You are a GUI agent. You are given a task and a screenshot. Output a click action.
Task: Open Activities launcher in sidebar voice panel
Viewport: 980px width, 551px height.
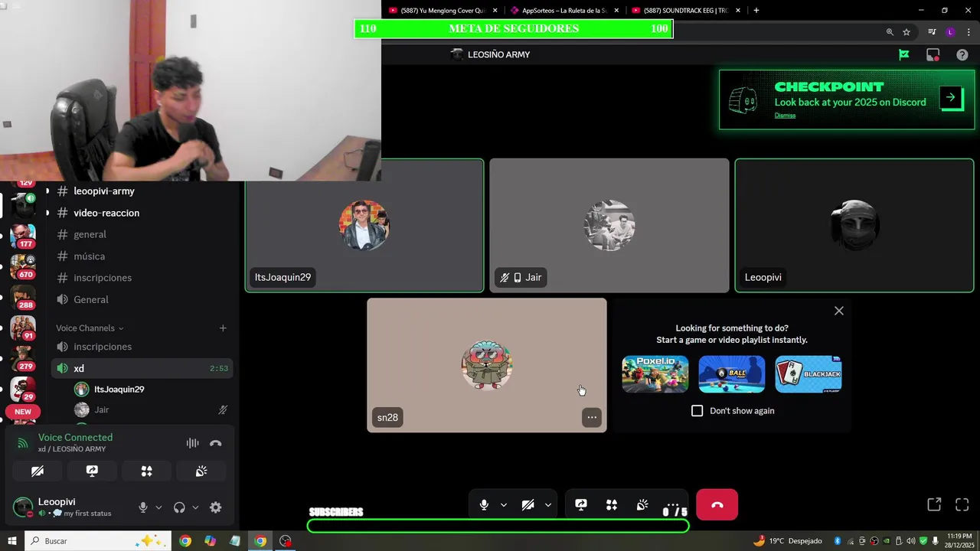coord(146,471)
